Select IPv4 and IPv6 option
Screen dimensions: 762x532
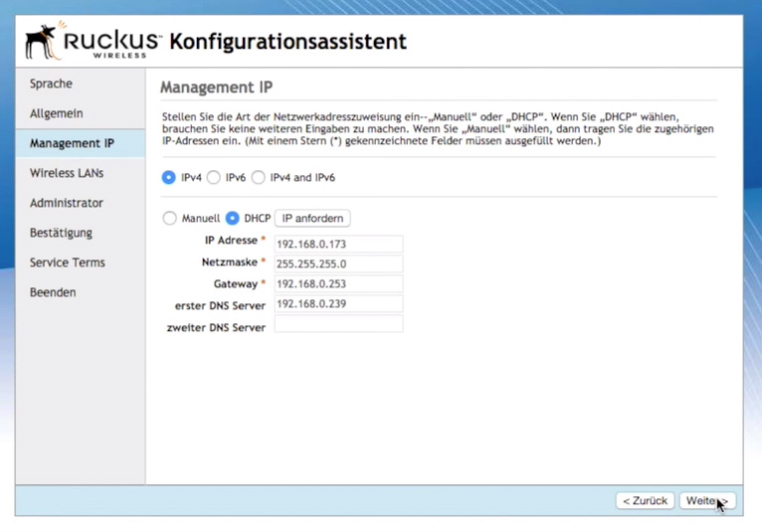pyautogui.click(x=259, y=178)
